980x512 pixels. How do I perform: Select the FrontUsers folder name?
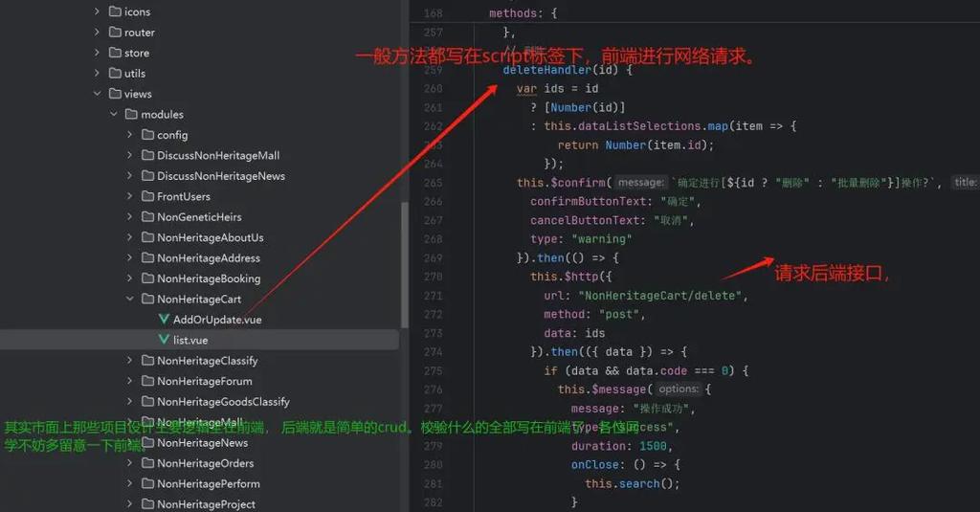tap(184, 196)
